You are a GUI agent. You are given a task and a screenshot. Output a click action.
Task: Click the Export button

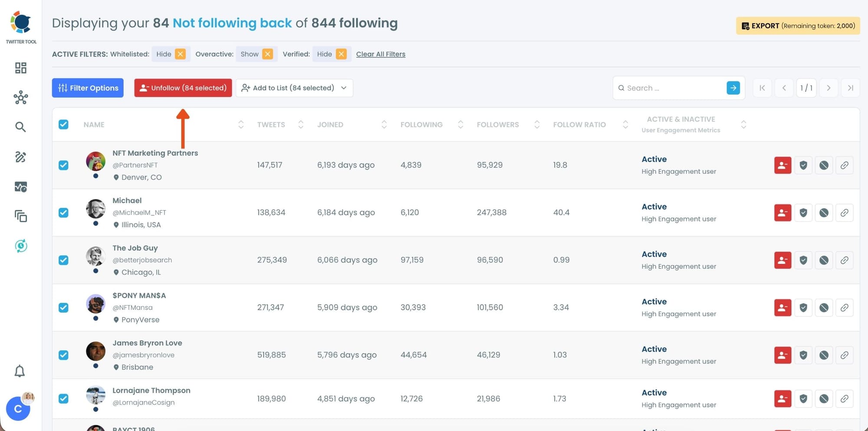(x=798, y=26)
